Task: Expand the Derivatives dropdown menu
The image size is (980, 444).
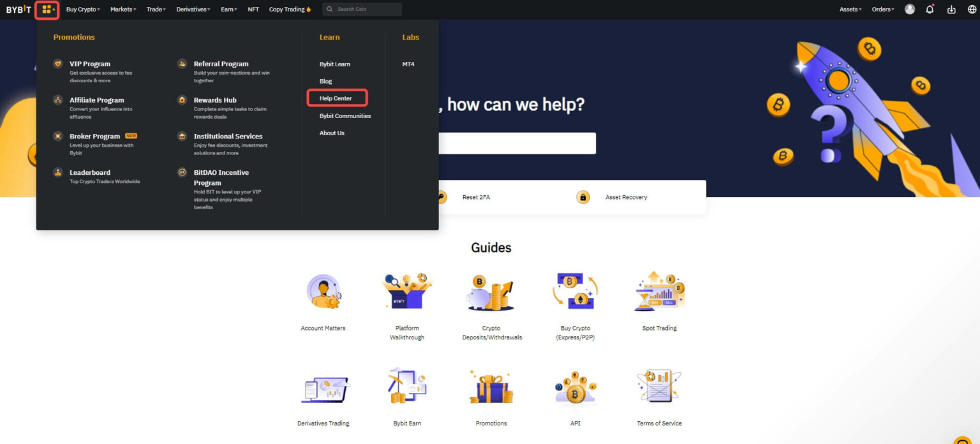Action: click(x=193, y=10)
